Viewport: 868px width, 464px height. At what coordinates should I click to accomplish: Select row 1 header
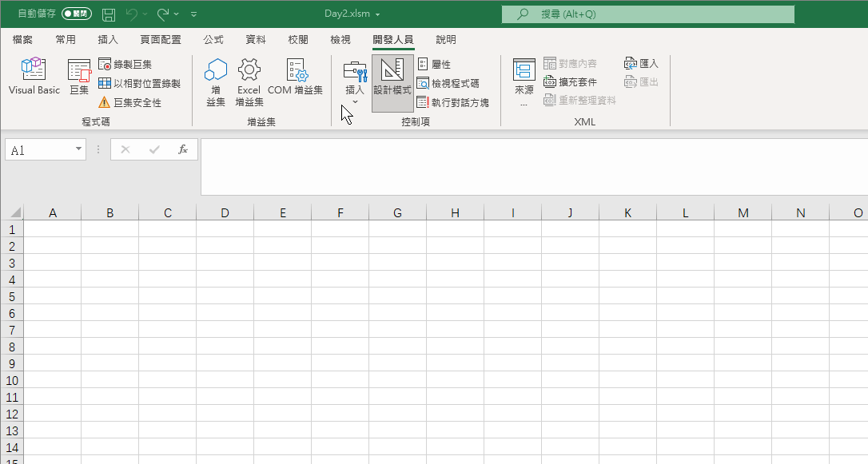(12, 229)
